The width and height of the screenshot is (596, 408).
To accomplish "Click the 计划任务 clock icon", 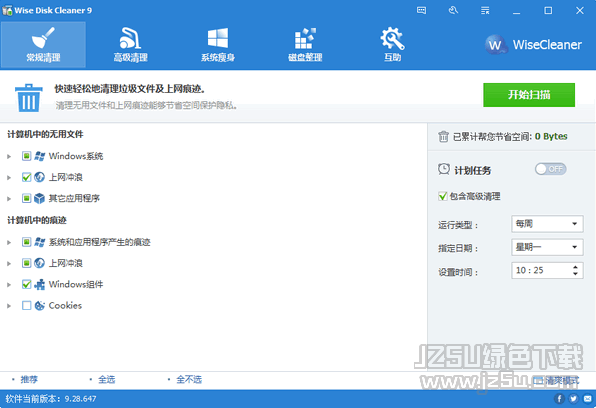I will (x=444, y=169).
